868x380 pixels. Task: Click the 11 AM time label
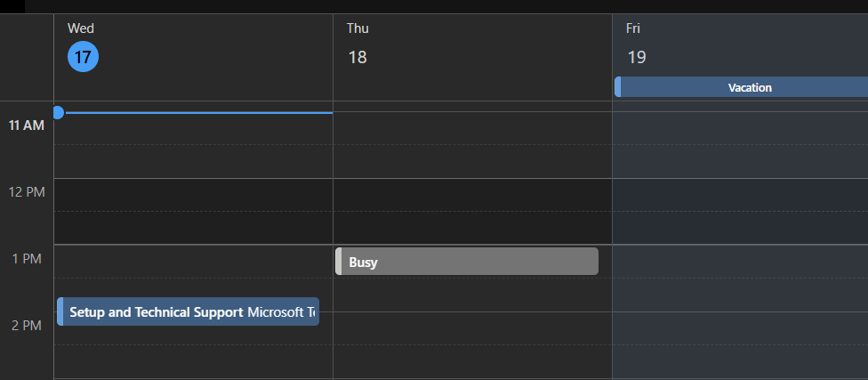(x=26, y=125)
